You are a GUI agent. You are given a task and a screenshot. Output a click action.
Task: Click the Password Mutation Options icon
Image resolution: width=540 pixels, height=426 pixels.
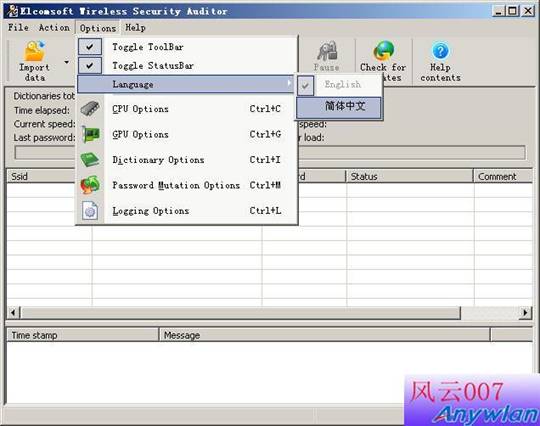coord(90,185)
